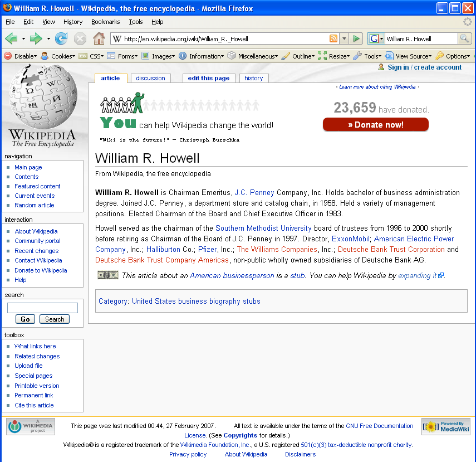Open the View Source toolbar menu
Viewport: 476px width, 462px height.
click(x=408, y=56)
